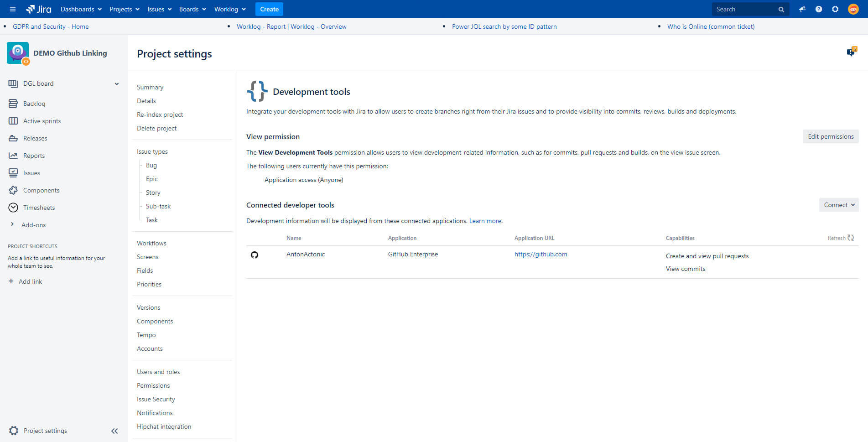Click the GitHub Enterprise application cell
868x442 pixels.
[x=413, y=254]
